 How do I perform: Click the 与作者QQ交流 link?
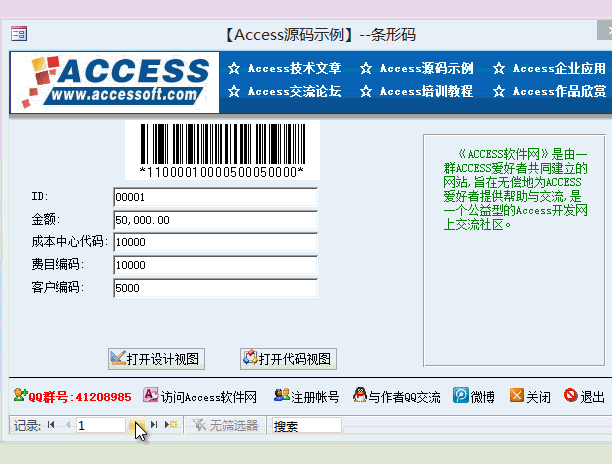404,397
